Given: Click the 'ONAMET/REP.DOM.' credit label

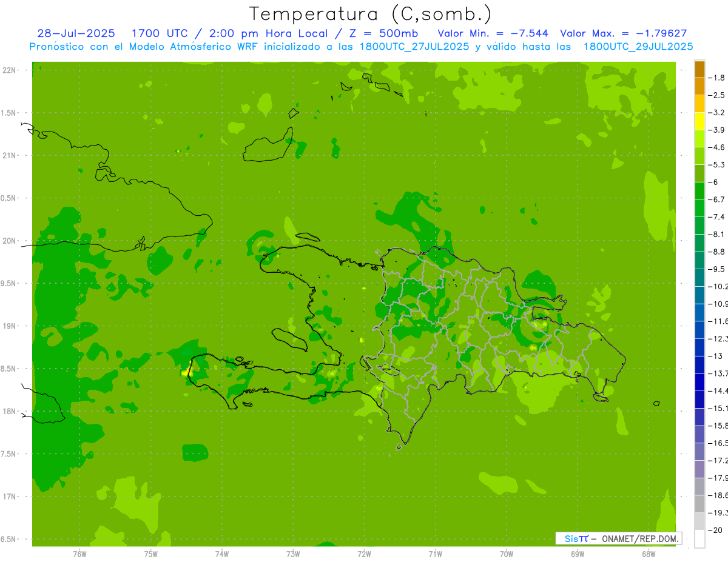Looking at the screenshot, I should click(640, 538).
